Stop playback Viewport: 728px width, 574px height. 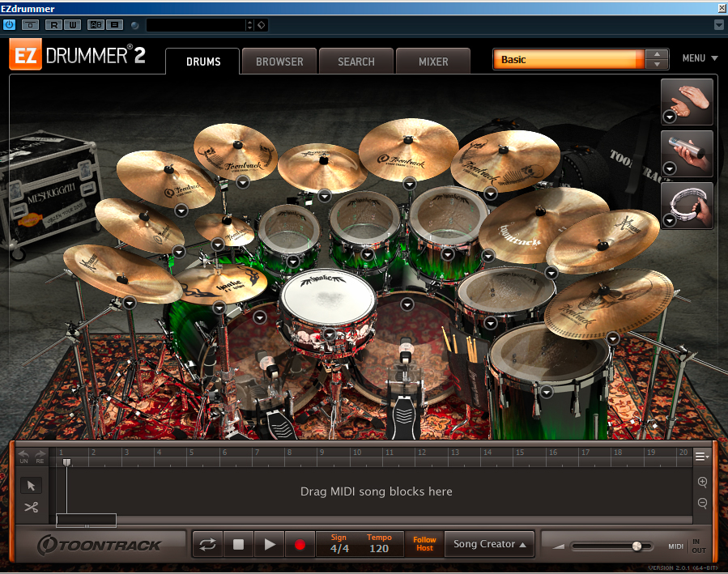tap(238, 544)
